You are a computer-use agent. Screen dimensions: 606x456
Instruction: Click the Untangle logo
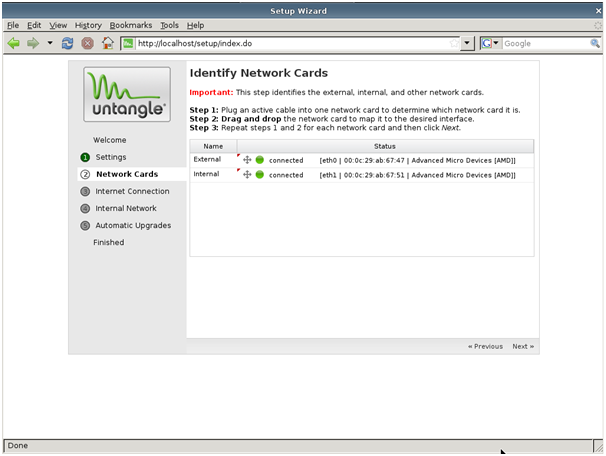(127, 93)
